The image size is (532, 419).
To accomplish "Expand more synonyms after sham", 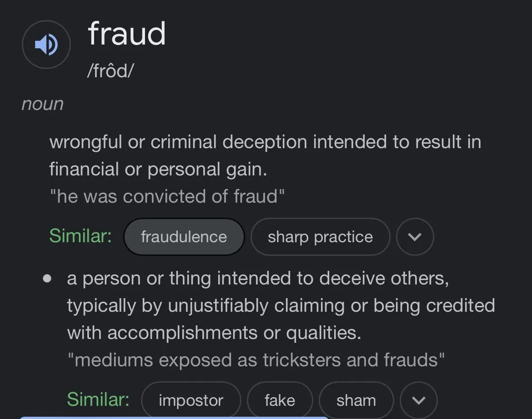I will [x=419, y=400].
